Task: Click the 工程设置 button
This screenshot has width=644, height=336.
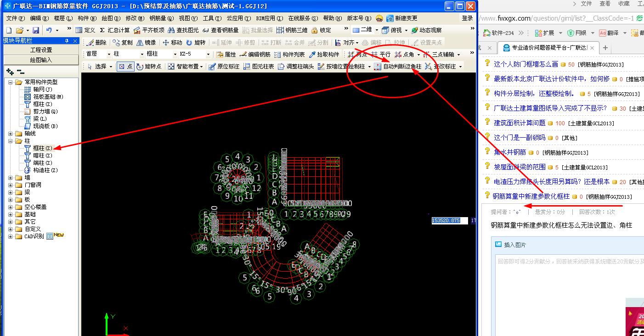Action: click(41, 50)
